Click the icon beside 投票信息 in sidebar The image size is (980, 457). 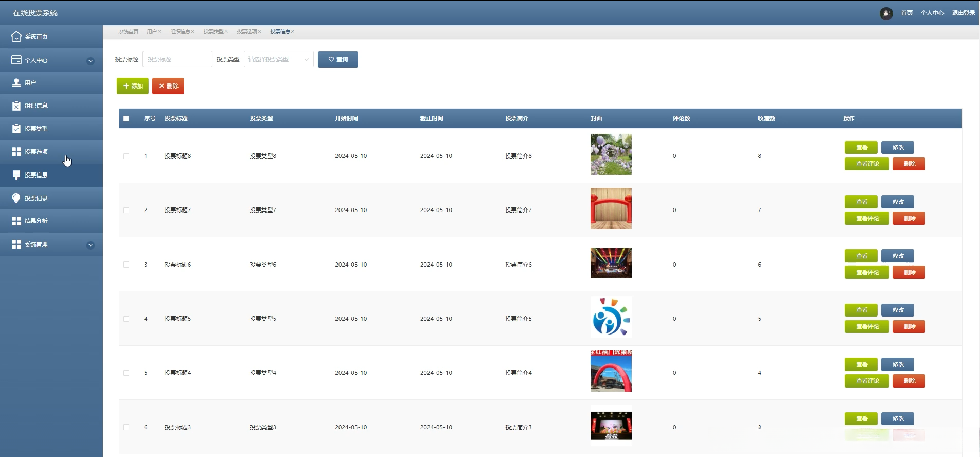16,175
